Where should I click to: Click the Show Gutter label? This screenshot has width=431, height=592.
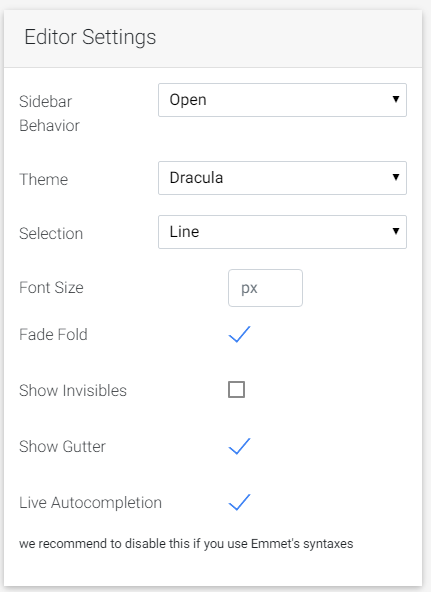[62, 447]
